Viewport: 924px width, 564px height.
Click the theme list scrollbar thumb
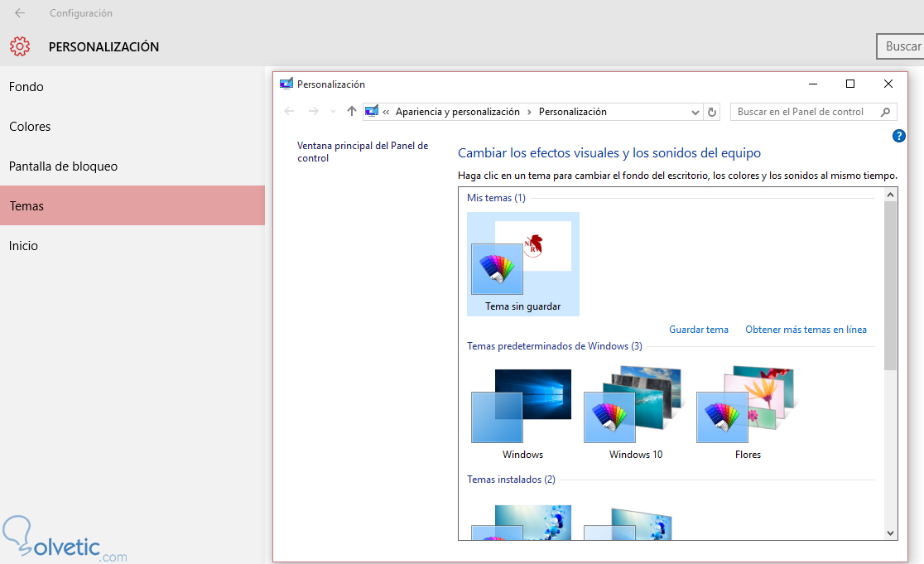point(890,286)
